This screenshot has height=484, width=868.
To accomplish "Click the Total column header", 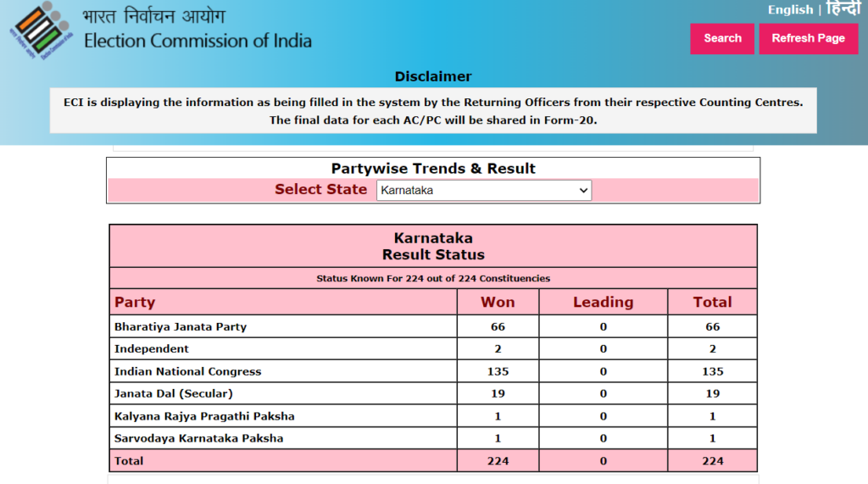I will (x=712, y=303).
